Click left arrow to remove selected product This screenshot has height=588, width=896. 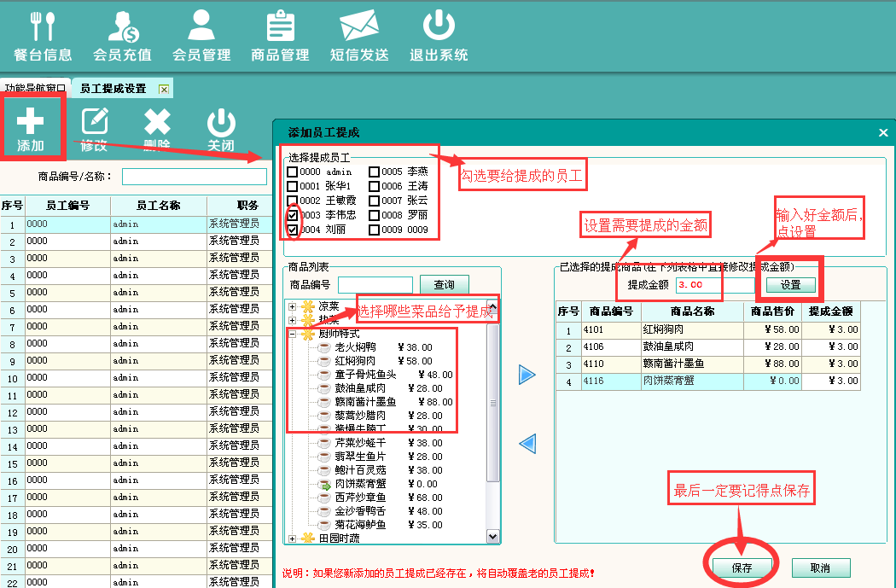click(x=527, y=443)
